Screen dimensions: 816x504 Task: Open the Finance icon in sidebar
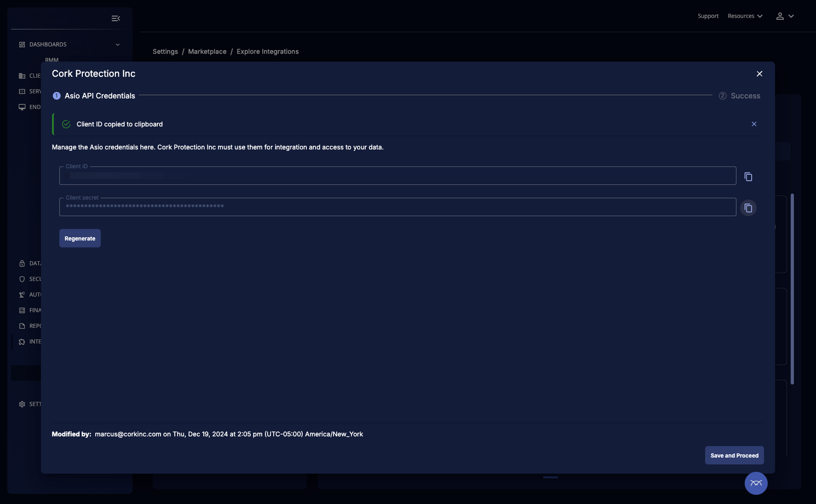[22, 310]
